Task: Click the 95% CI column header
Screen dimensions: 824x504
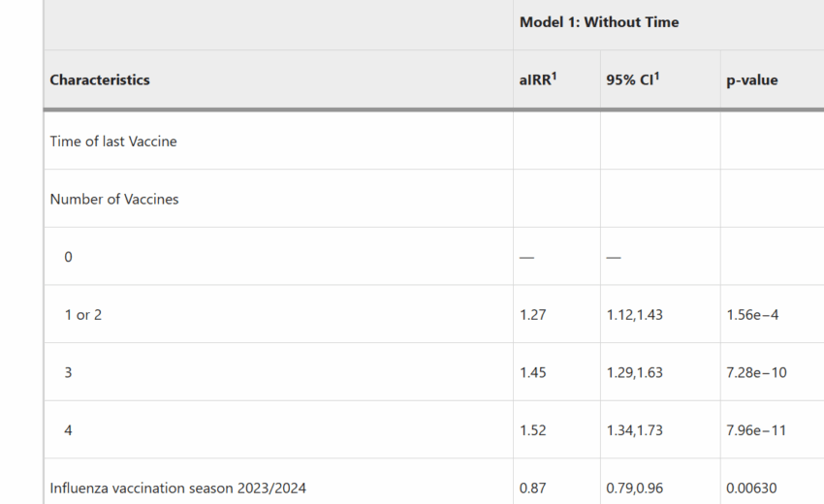Action: pos(633,79)
